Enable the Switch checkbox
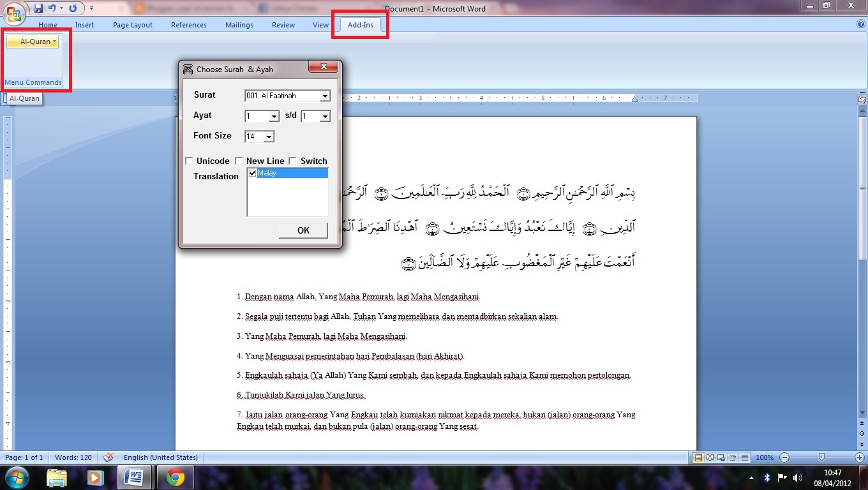Viewport: 868px width, 490px height. 293,161
